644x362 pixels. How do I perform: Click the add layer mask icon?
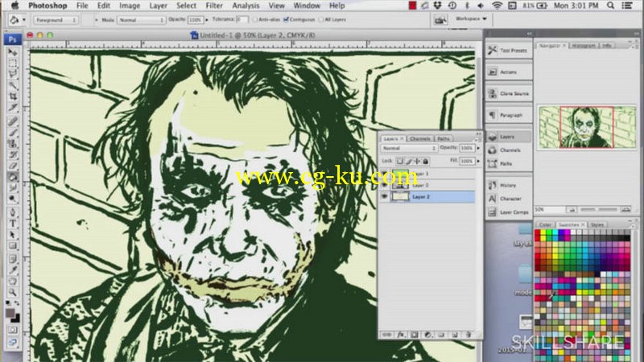pos(414,335)
